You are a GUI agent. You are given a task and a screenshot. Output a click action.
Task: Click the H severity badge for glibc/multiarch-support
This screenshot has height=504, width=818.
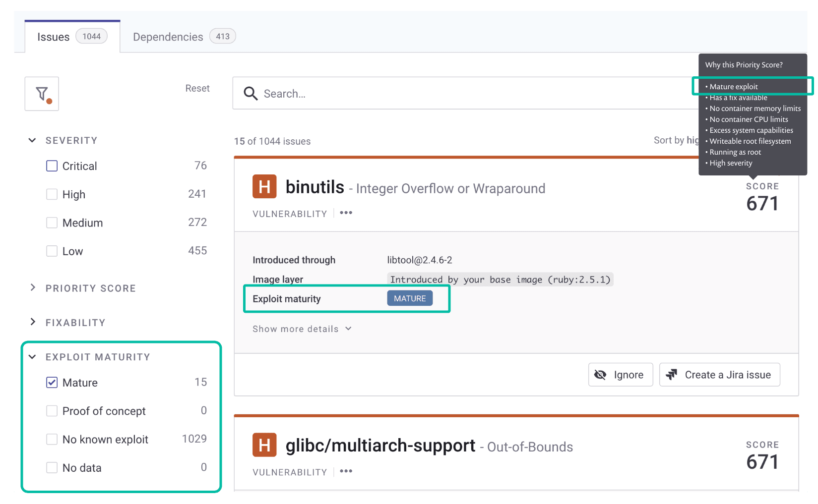[264, 445]
